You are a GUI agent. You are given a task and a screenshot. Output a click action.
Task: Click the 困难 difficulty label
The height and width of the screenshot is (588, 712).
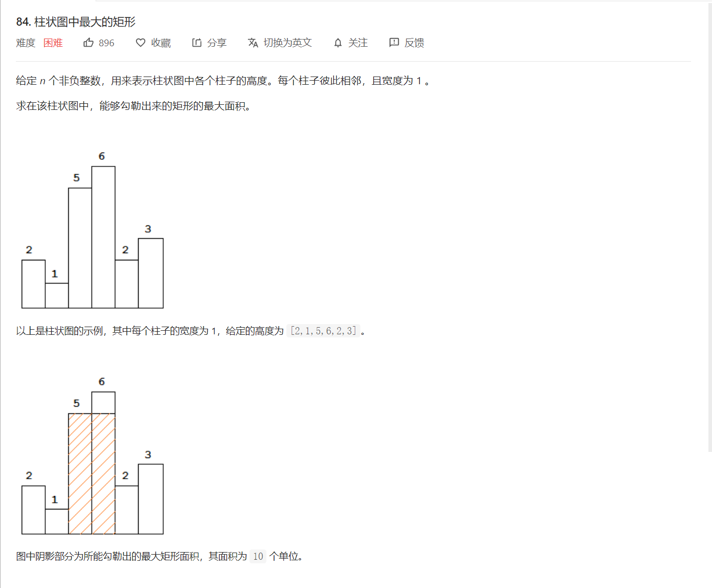click(x=53, y=43)
